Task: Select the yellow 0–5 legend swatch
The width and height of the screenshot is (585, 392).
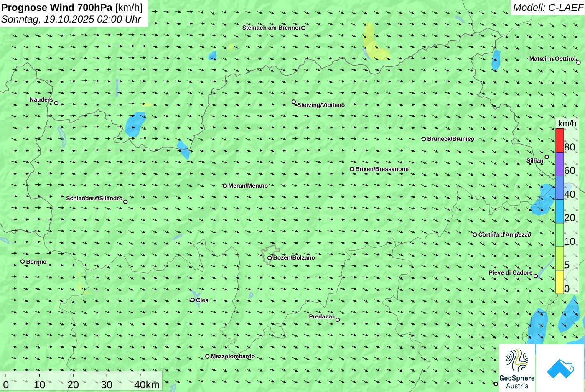Action: (560, 282)
